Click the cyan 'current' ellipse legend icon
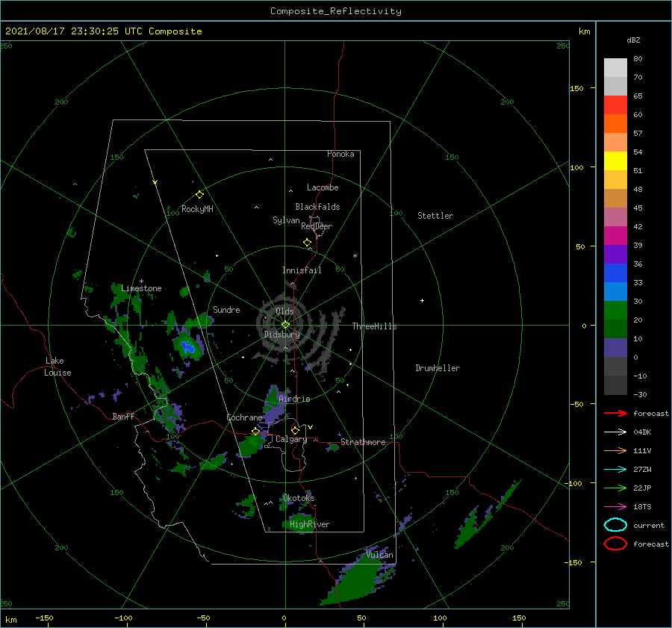The width and height of the screenshot is (672, 628). coord(615,525)
